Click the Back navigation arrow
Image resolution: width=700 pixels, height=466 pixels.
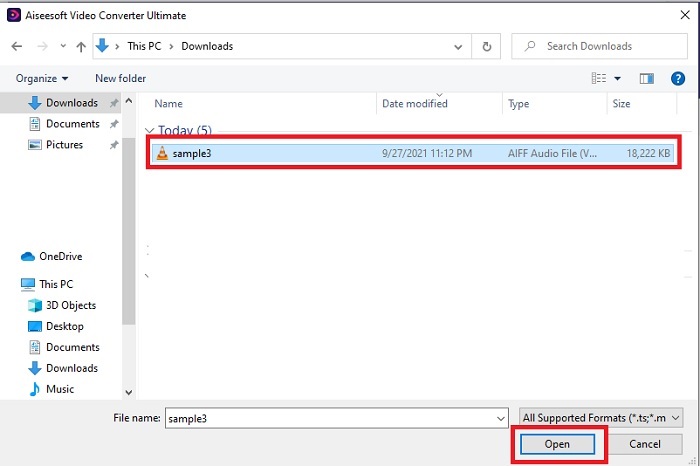[x=17, y=46]
